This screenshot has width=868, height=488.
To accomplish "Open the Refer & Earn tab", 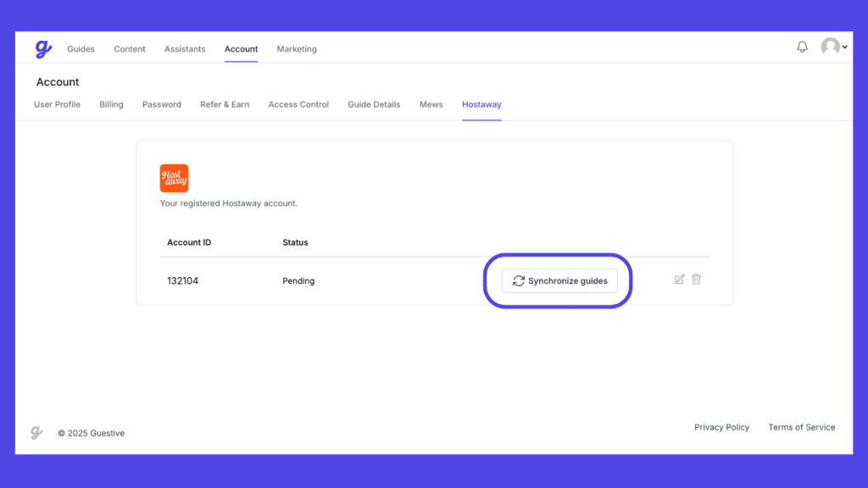I will click(x=225, y=104).
